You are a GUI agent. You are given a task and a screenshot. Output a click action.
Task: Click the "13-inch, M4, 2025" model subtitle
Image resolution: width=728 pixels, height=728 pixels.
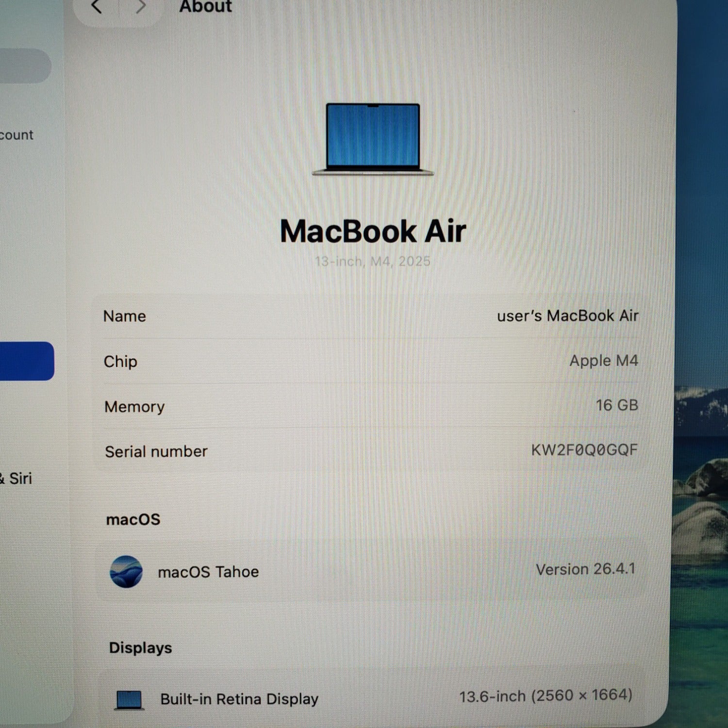click(373, 262)
